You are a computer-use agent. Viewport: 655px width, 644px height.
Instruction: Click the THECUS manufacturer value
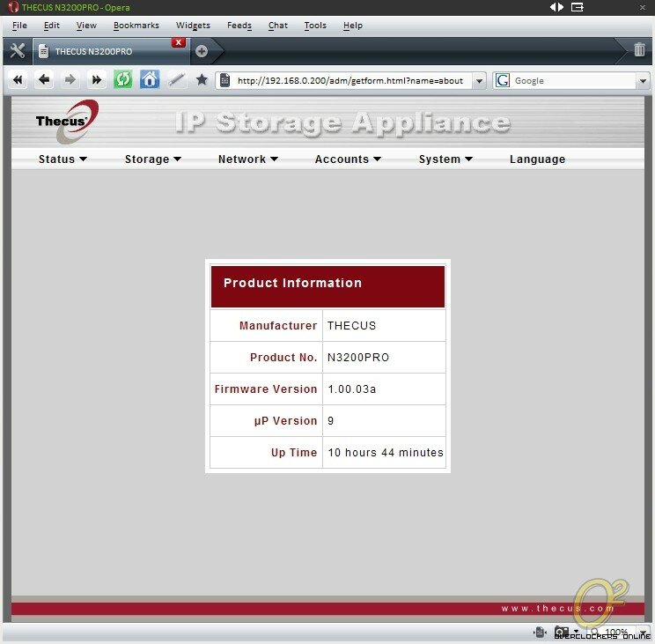[351, 326]
